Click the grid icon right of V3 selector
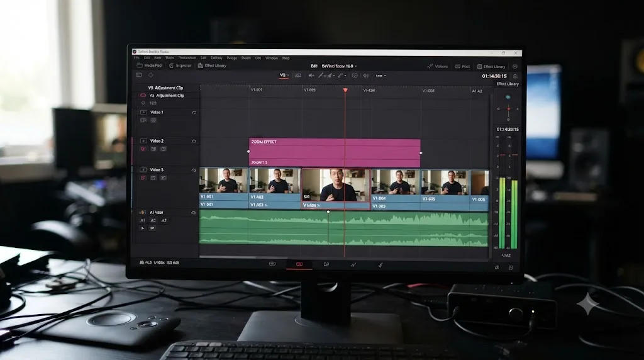Viewport: 644px width, 360px height. pyautogui.click(x=298, y=75)
